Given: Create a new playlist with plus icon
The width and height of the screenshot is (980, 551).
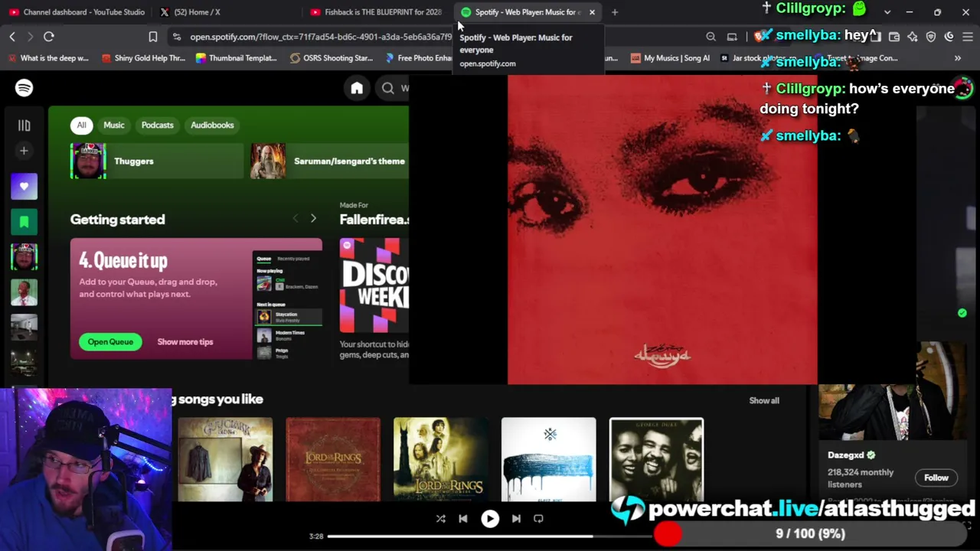Looking at the screenshot, I should (x=24, y=151).
